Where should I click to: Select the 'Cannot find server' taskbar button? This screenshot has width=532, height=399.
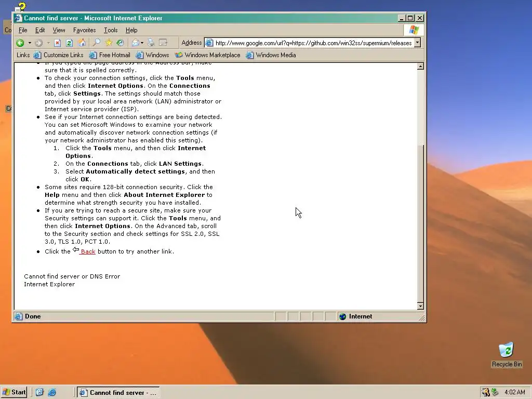(118, 393)
